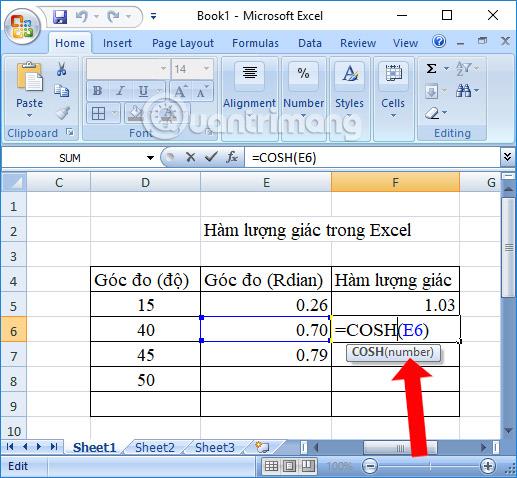Switch to Page Break Preview
This screenshot has width=517, height=478.
tap(307, 466)
